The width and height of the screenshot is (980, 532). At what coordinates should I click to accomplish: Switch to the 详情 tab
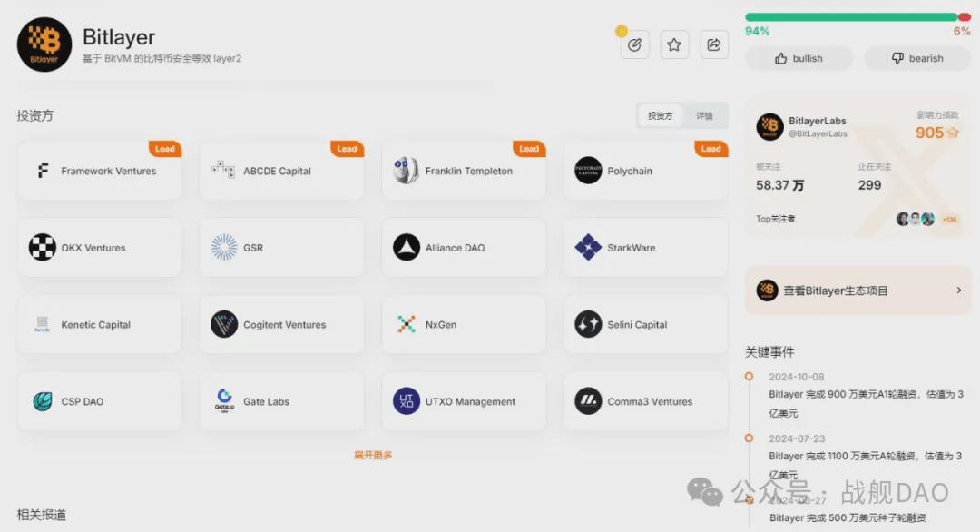tap(704, 115)
